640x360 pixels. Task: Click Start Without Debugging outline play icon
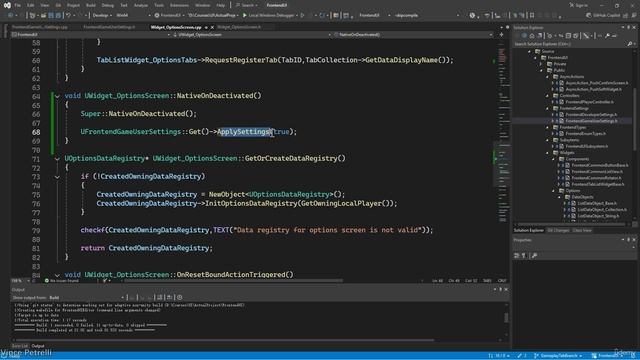tap(302, 15)
